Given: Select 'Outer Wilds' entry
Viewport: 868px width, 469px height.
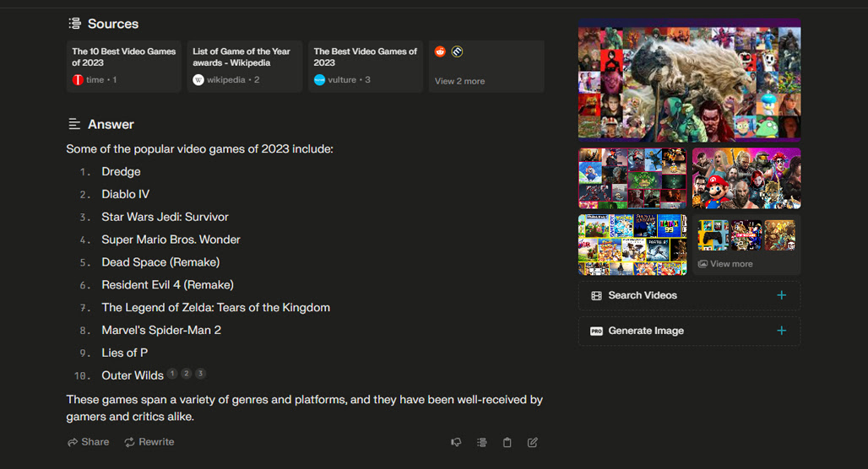Looking at the screenshot, I should point(133,375).
